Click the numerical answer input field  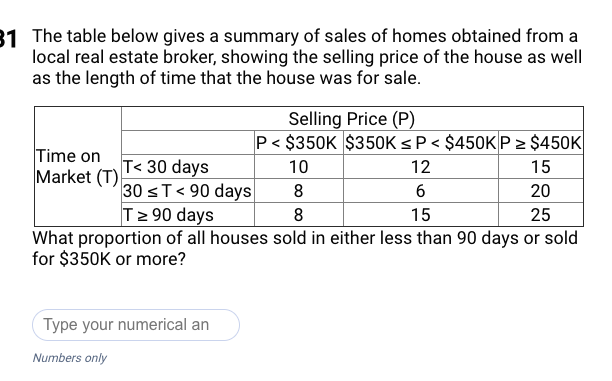136,325
